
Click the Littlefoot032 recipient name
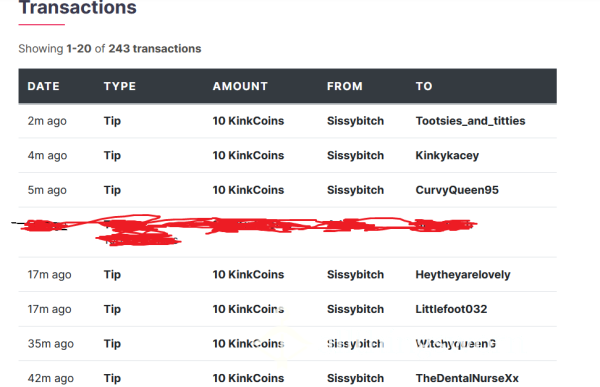451,309
